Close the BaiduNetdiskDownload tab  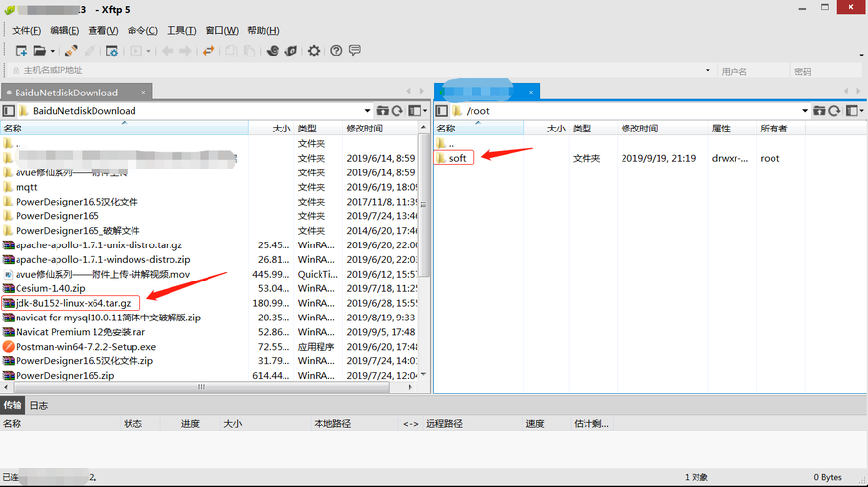[143, 92]
